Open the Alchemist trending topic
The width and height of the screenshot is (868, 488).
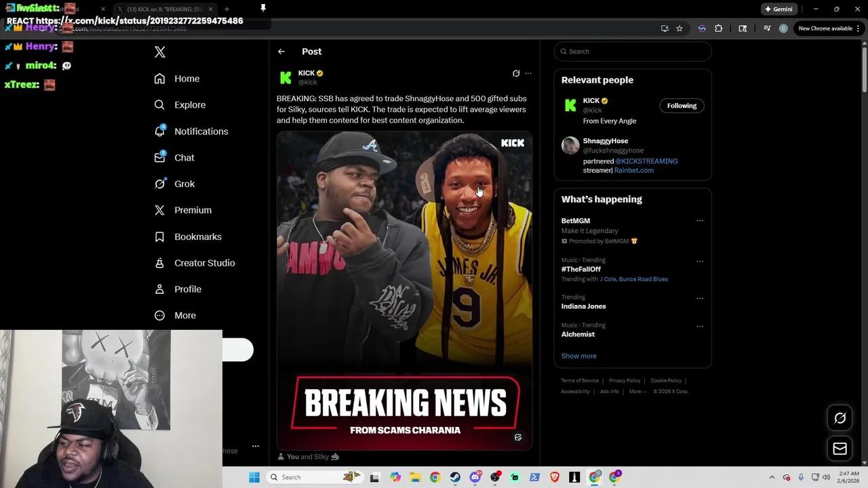tap(578, 334)
